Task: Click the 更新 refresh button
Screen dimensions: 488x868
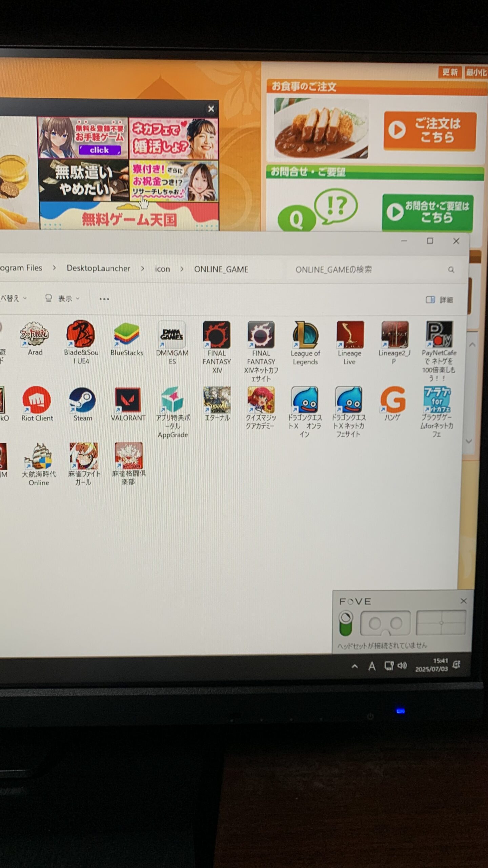Action: pyautogui.click(x=450, y=72)
